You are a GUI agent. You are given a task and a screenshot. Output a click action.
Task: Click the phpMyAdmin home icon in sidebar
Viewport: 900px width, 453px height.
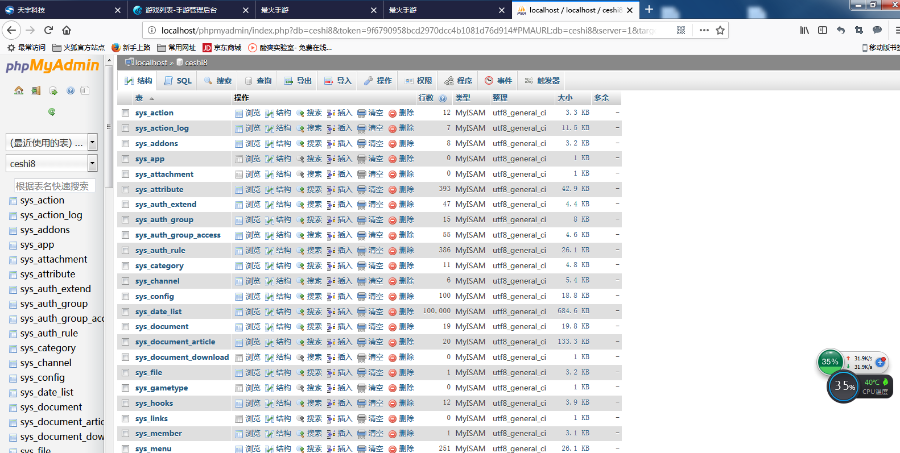tap(19, 91)
